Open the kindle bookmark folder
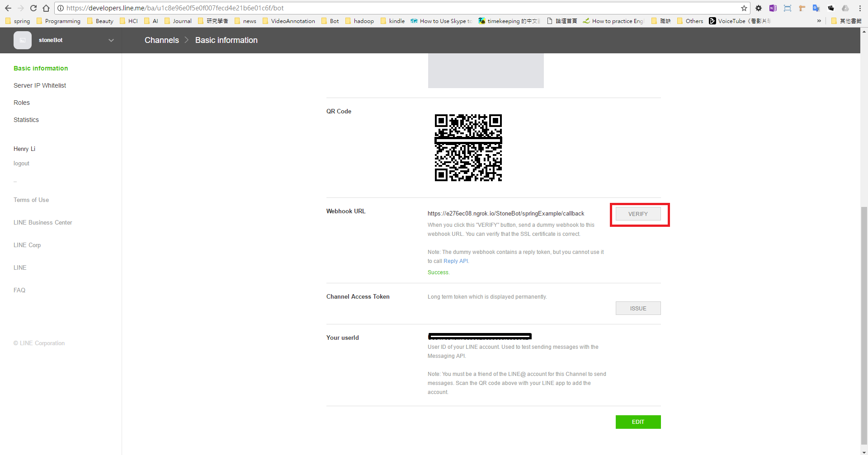Viewport: 868px width, 455px height. point(392,21)
